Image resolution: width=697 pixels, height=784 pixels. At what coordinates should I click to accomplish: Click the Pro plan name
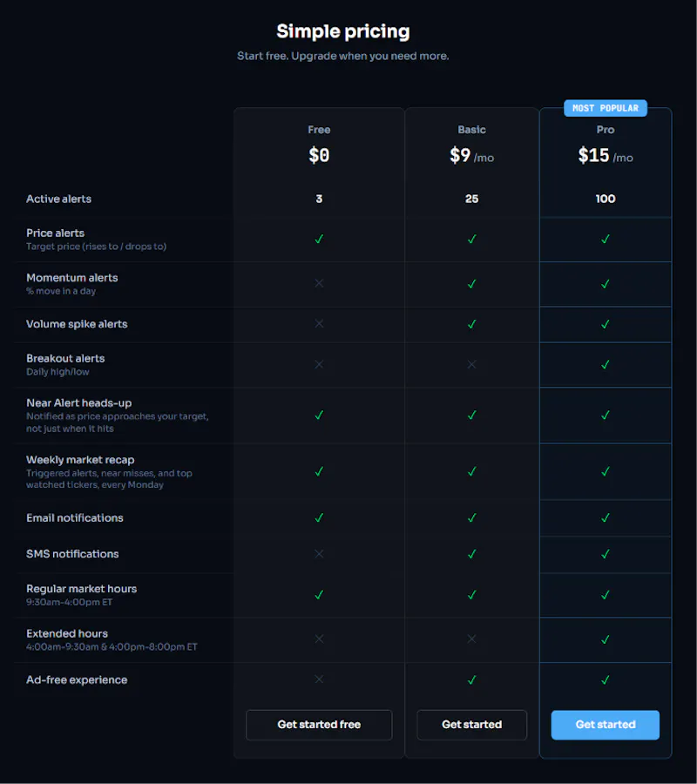tap(605, 130)
